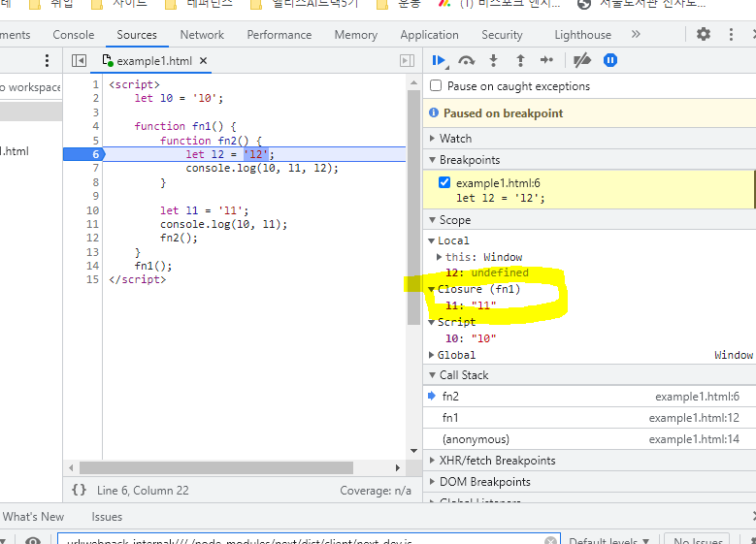Open DevTools customize menu (three dots)

731,34
